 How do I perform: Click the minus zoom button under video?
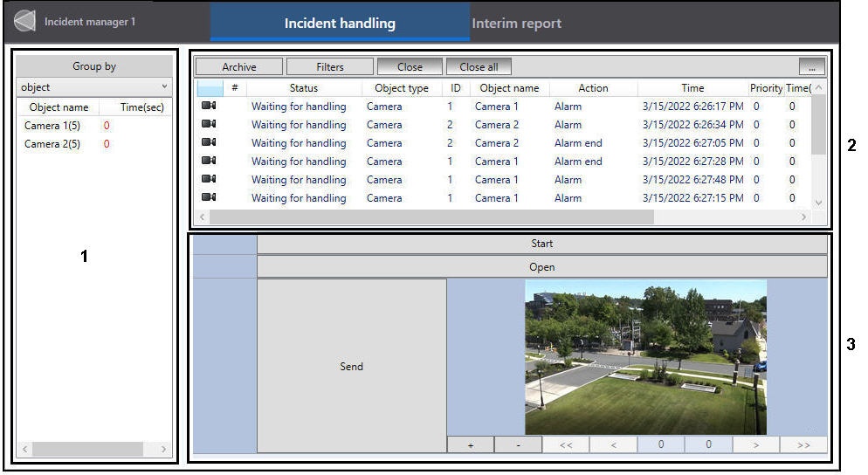517,444
